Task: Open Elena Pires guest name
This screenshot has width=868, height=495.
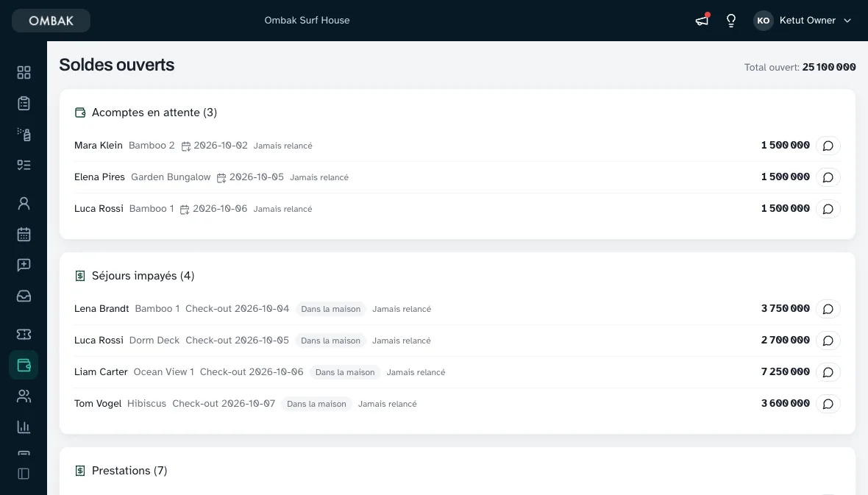Action: point(99,177)
